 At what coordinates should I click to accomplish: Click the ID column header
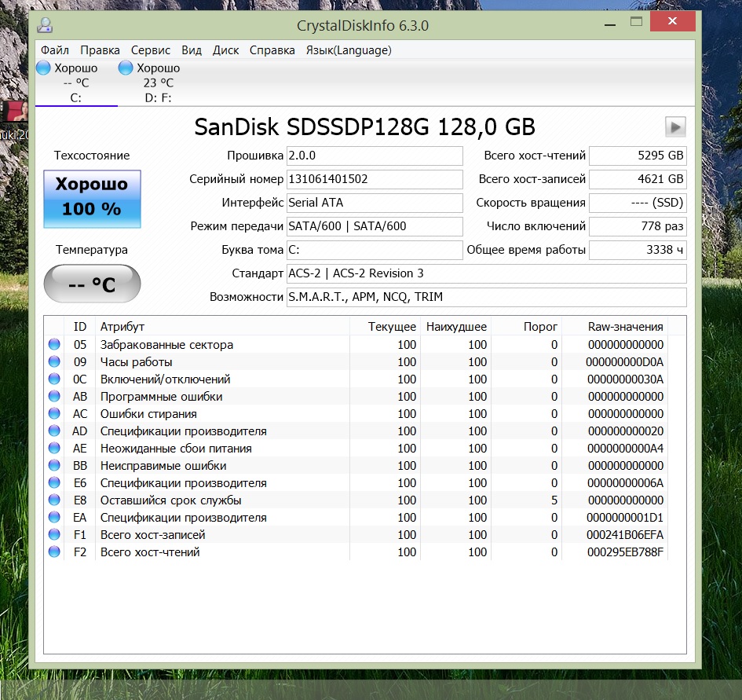click(79, 326)
